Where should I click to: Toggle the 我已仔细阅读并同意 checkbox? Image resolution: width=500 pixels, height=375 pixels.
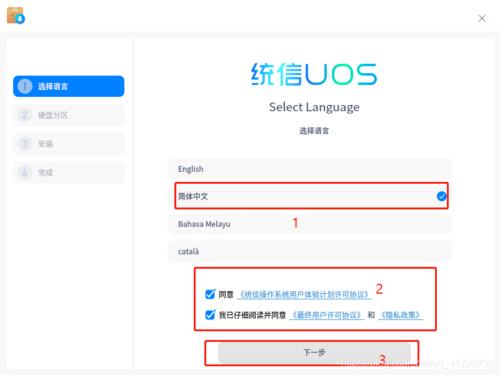pyautogui.click(x=210, y=315)
